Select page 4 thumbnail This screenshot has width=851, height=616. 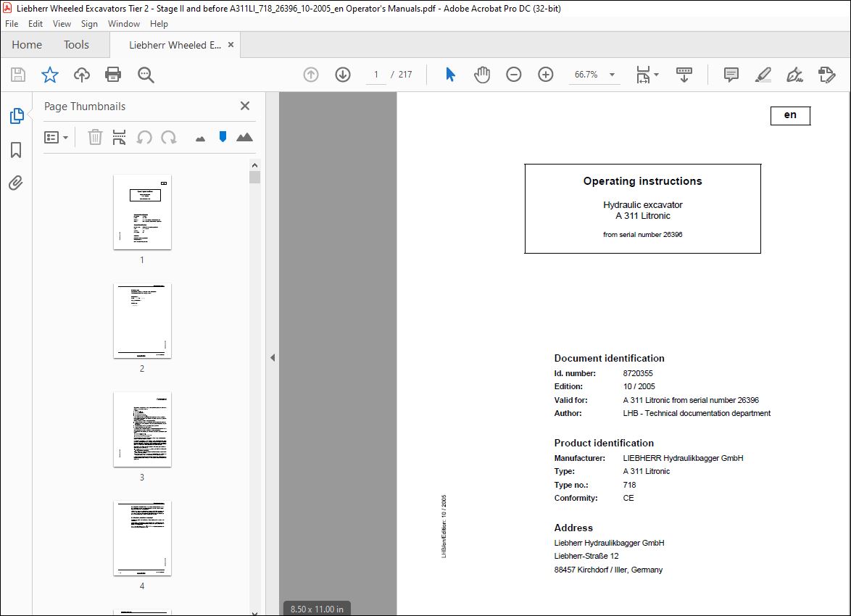pos(142,538)
